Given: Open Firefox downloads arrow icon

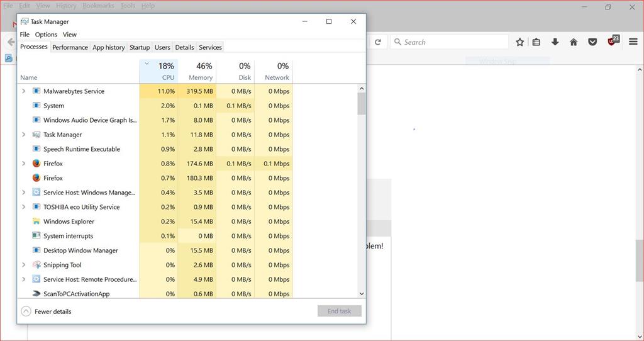Looking at the screenshot, I should point(555,42).
